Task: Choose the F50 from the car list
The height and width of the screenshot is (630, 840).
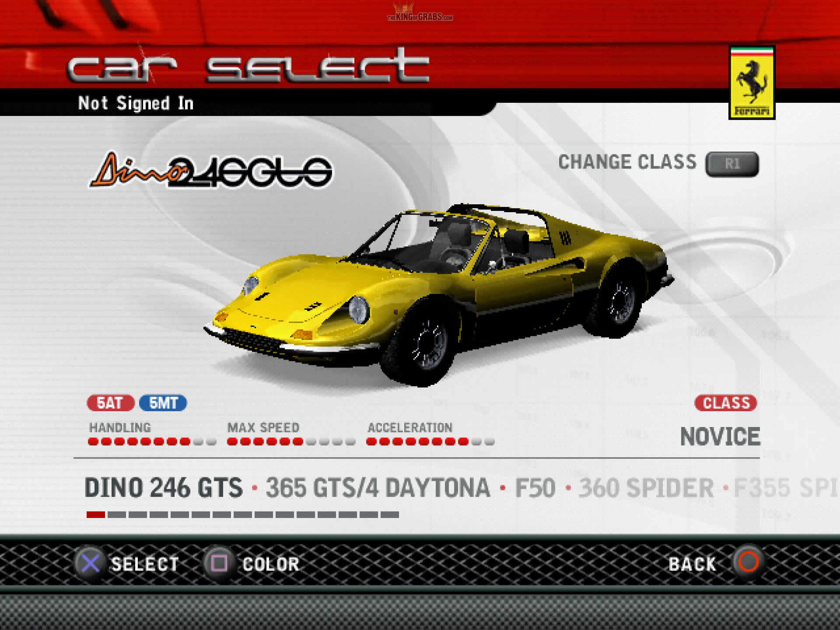Action: click(x=535, y=488)
